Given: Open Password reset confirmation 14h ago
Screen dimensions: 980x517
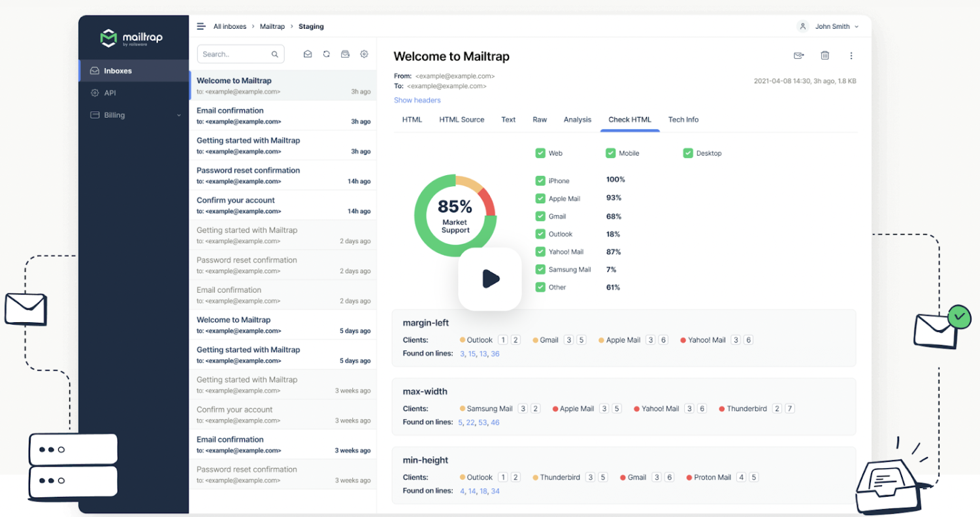Looking at the screenshot, I should click(283, 176).
